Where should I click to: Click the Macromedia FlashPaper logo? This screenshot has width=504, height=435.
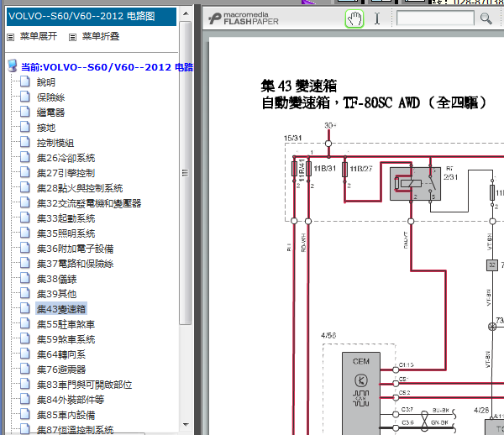point(244,18)
